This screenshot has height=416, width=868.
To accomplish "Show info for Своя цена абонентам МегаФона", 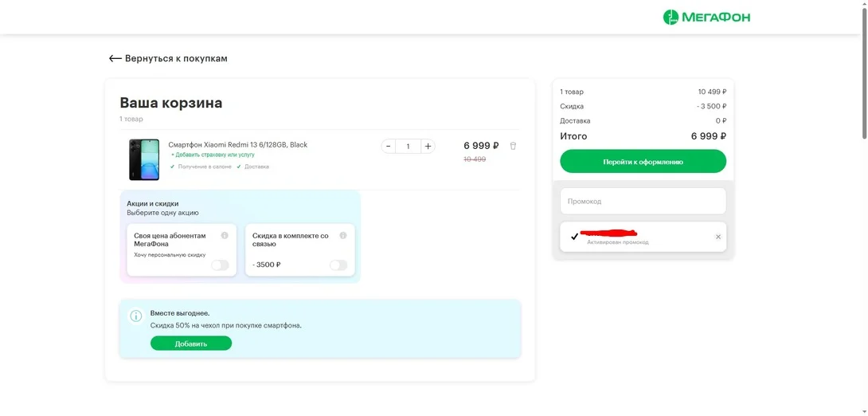I will [225, 235].
